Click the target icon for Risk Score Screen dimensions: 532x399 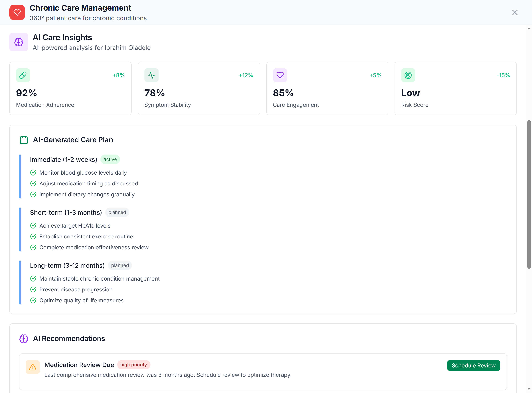(408, 75)
